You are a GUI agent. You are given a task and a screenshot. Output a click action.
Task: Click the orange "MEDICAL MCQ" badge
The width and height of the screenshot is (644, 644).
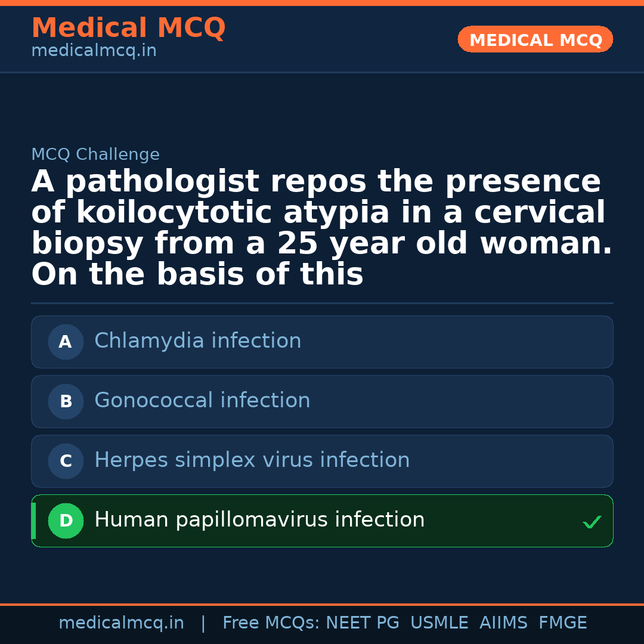[x=535, y=39]
